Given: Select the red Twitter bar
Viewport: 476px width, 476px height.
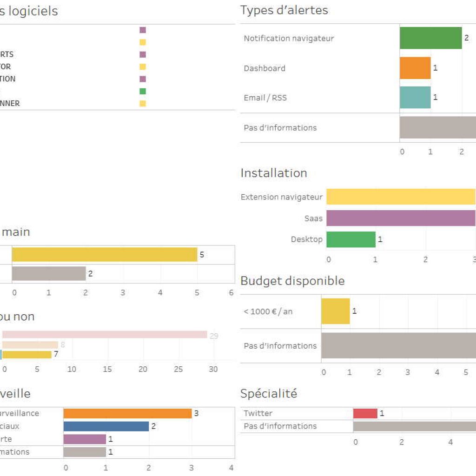Looking at the screenshot, I should pos(365,413).
